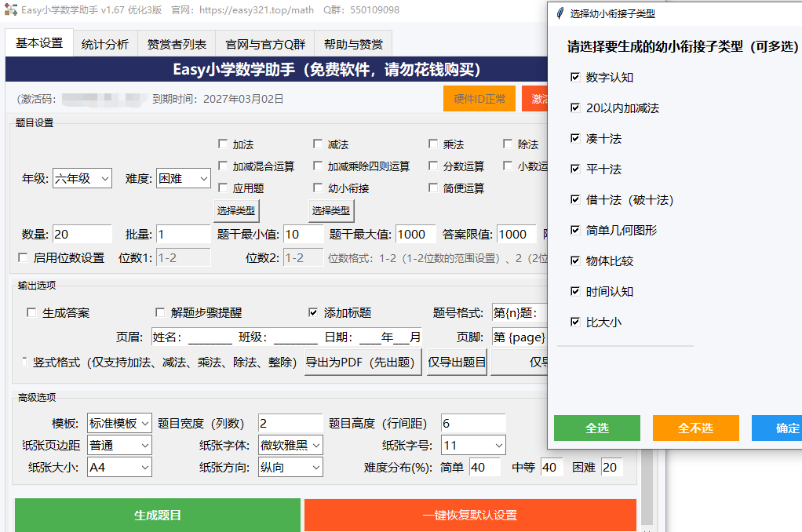Uncheck 平十法 option
This screenshot has height=532, width=802.
575,169
